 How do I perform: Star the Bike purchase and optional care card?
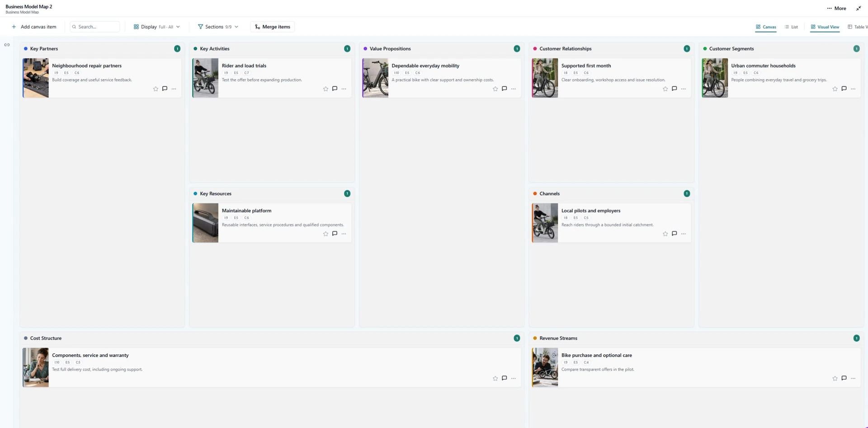(835, 379)
